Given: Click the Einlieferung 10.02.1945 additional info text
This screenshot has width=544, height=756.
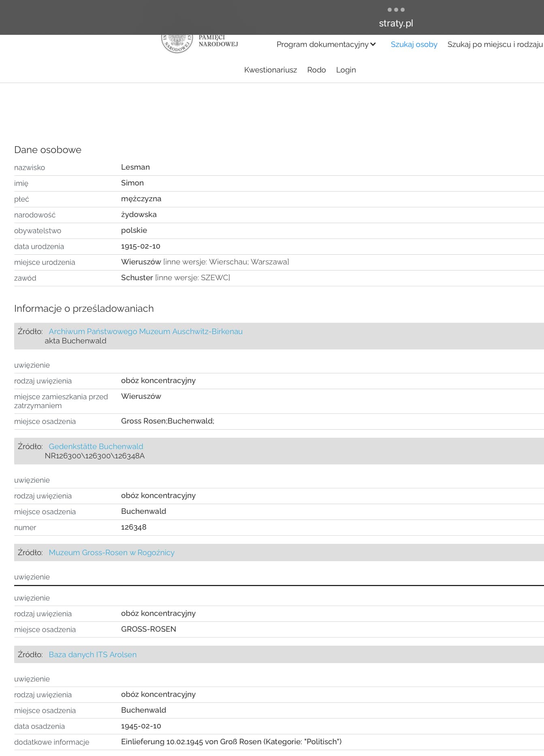Looking at the screenshot, I should click(x=231, y=742).
